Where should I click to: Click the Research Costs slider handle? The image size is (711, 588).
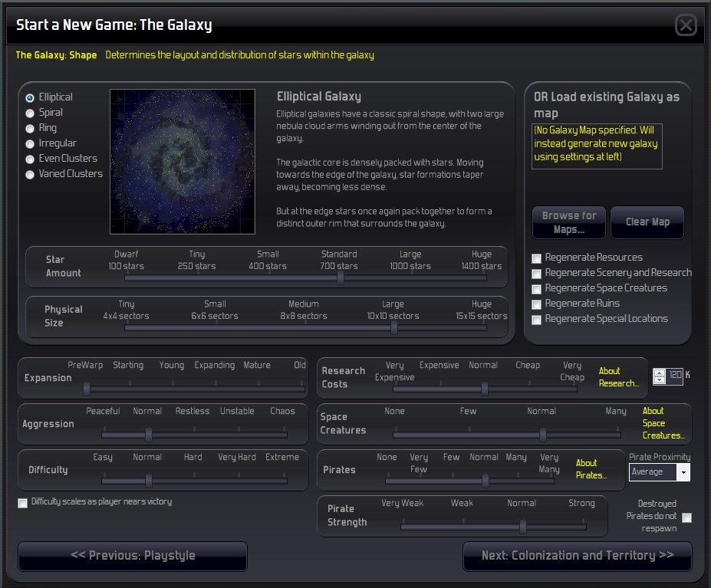[x=485, y=389]
